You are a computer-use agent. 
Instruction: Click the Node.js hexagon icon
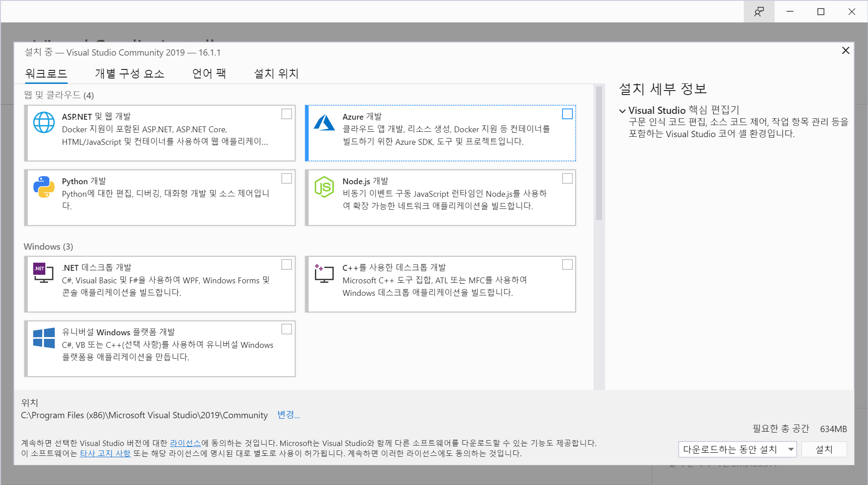(324, 187)
